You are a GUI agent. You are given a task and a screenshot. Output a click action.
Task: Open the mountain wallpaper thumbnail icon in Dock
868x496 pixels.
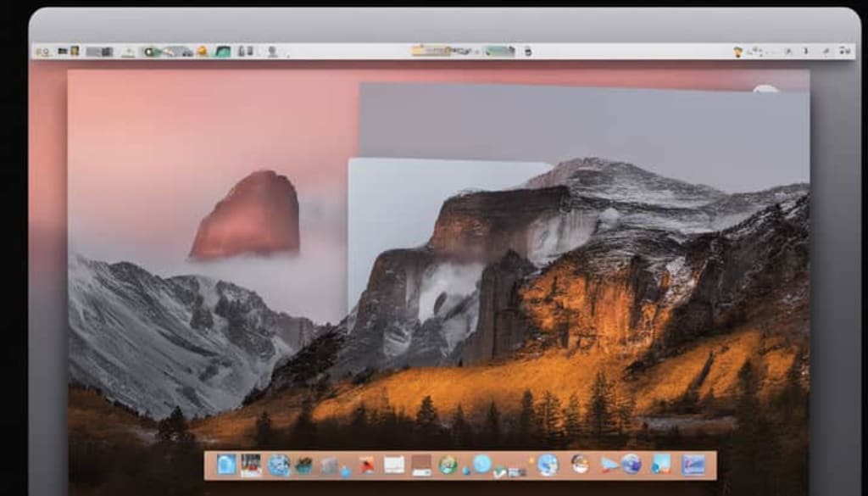pyautogui.click(x=693, y=465)
